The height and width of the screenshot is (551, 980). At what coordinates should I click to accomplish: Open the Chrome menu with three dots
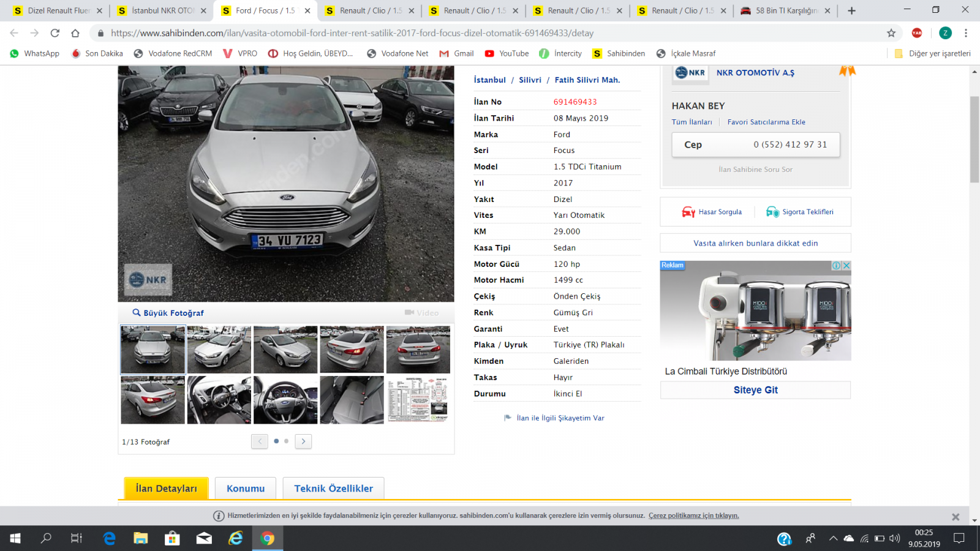coord(966,33)
